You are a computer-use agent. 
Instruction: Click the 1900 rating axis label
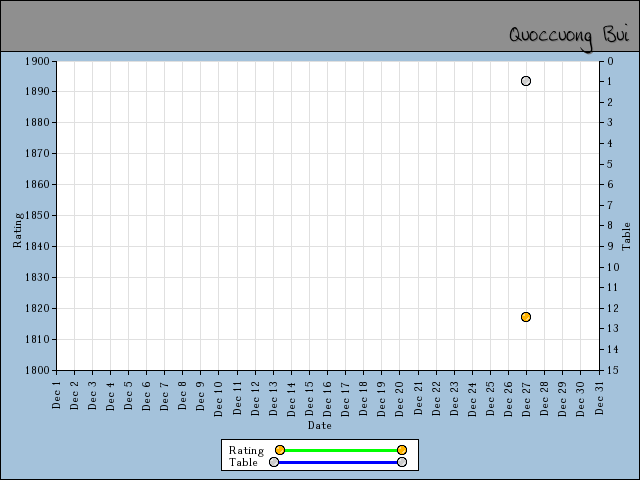click(37, 61)
